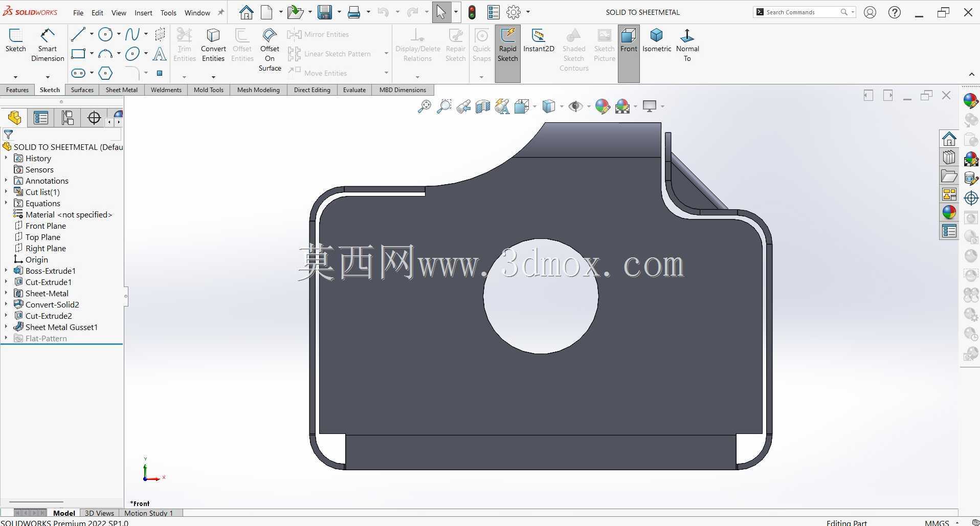This screenshot has height=526, width=980.
Task: Collapse the CommandManager ribbon
Action: point(972,75)
